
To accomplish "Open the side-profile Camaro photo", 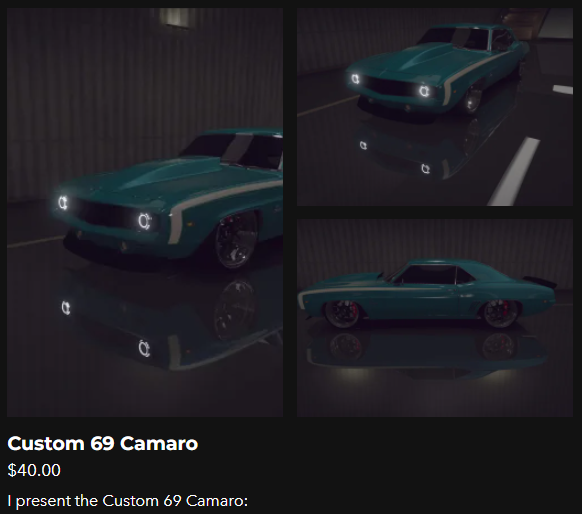I will click(x=435, y=318).
